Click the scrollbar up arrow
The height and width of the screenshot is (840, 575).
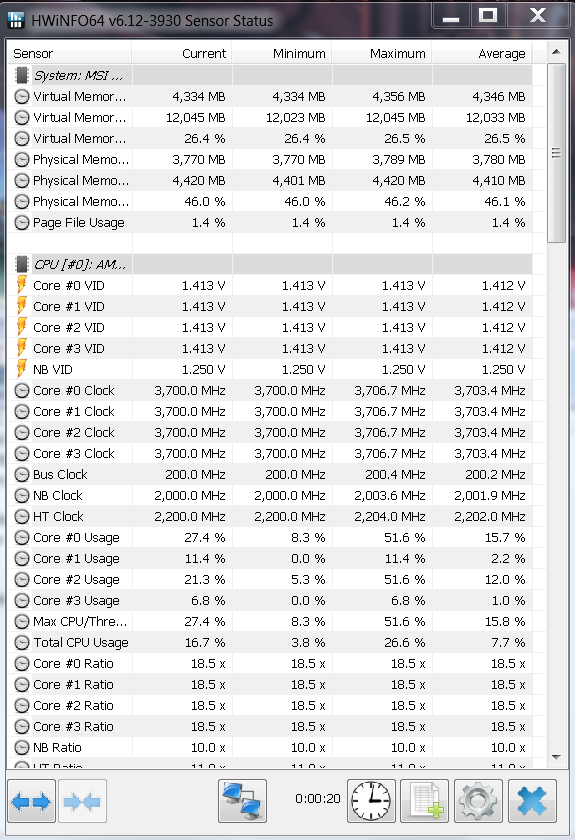556,52
